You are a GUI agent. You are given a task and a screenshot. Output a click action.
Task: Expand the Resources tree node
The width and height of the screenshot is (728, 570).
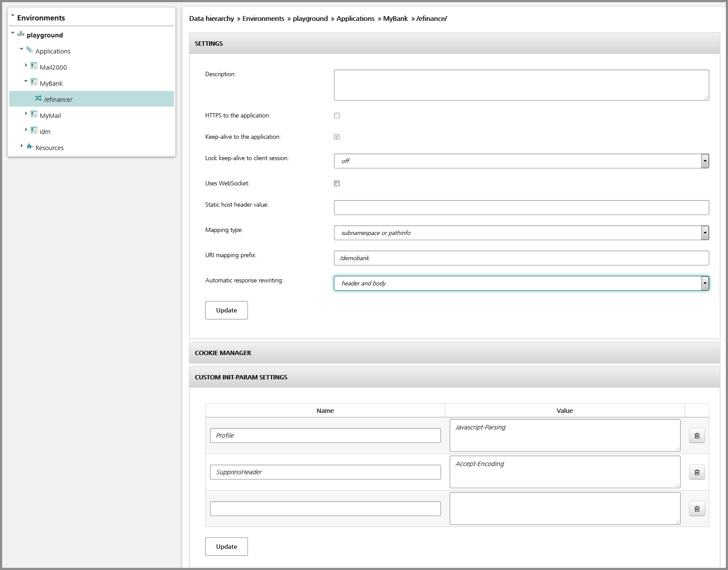(21, 146)
